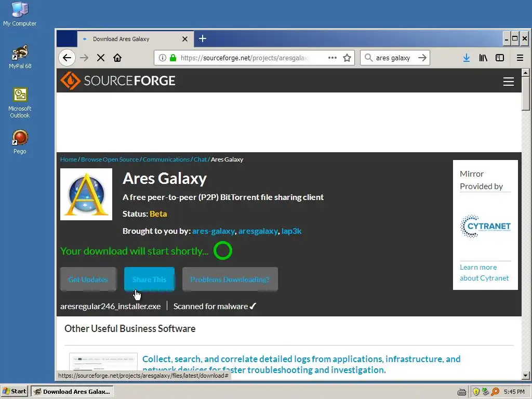Click the Ares Galaxy page title
Viewport: 532px width, 399px height.
coord(165,178)
